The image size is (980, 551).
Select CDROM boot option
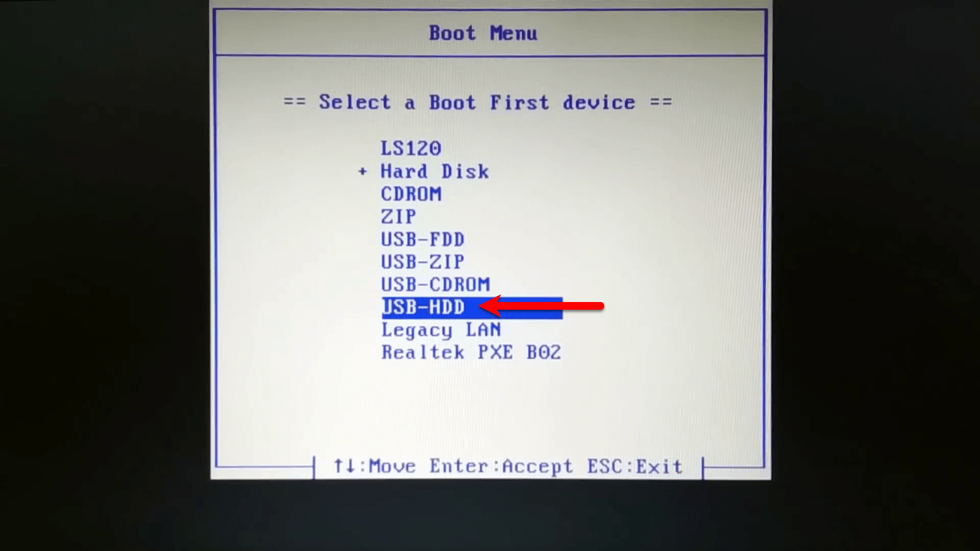click(410, 193)
